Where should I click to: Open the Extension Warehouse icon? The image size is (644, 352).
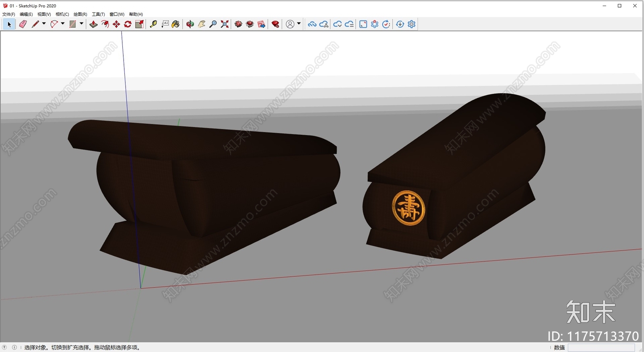[x=250, y=25]
